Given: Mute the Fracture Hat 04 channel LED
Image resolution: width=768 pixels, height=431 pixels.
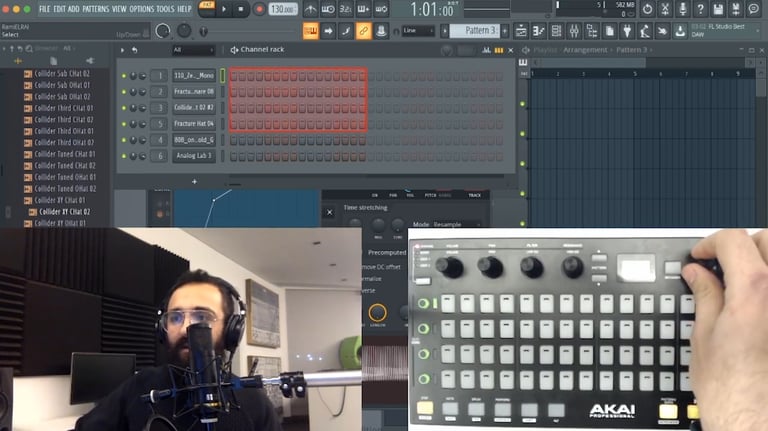Looking at the screenshot, I should (124, 124).
